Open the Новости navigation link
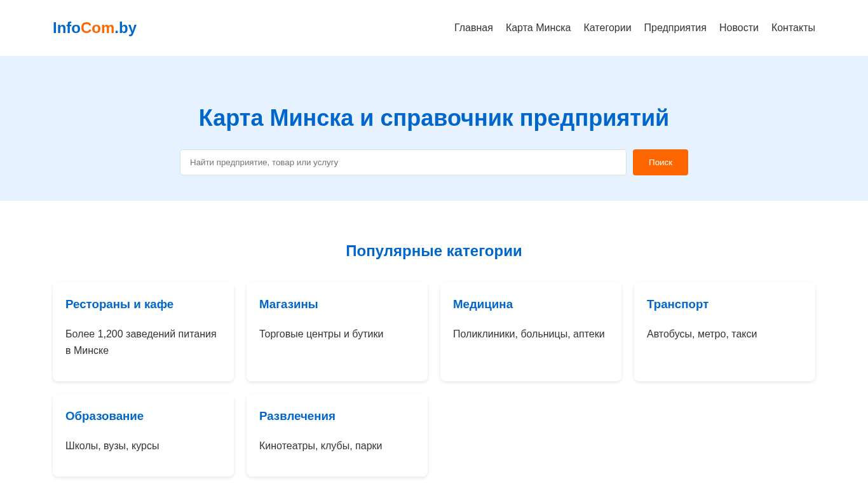 pos(739,28)
